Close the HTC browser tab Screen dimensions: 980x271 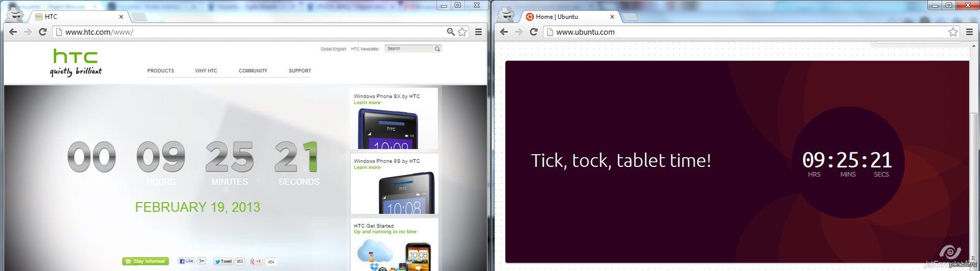[121, 17]
